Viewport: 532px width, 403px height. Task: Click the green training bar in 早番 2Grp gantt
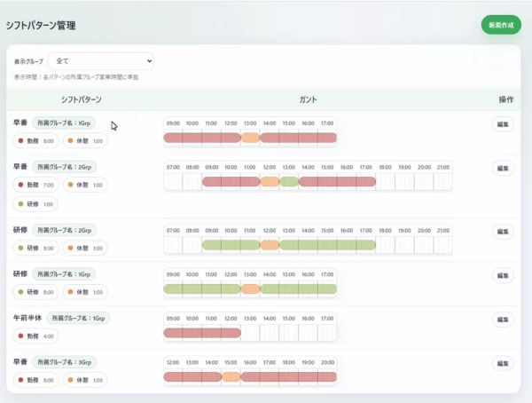(289, 181)
